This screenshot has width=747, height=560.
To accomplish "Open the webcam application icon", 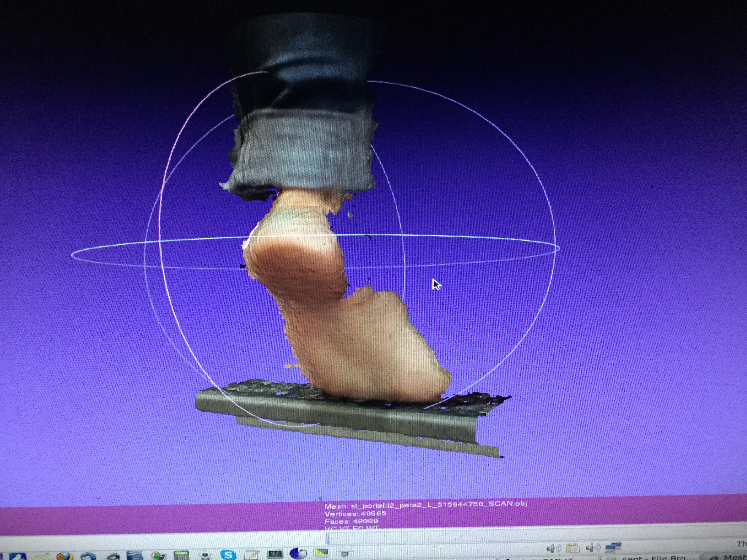I will (x=205, y=555).
